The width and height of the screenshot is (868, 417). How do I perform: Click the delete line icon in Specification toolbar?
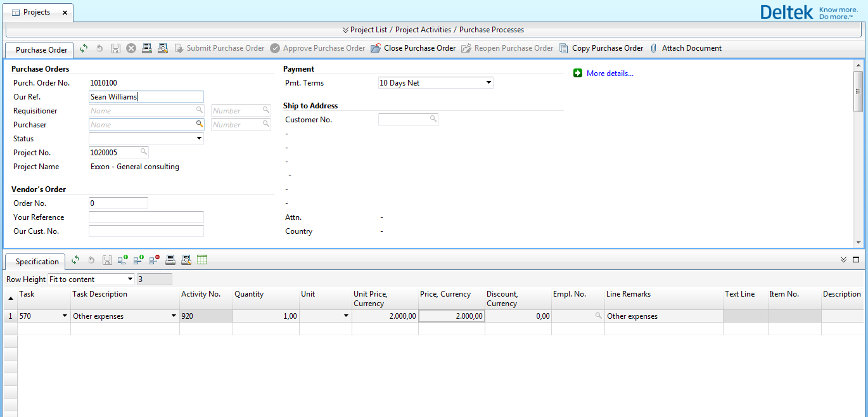pyautogui.click(x=155, y=260)
